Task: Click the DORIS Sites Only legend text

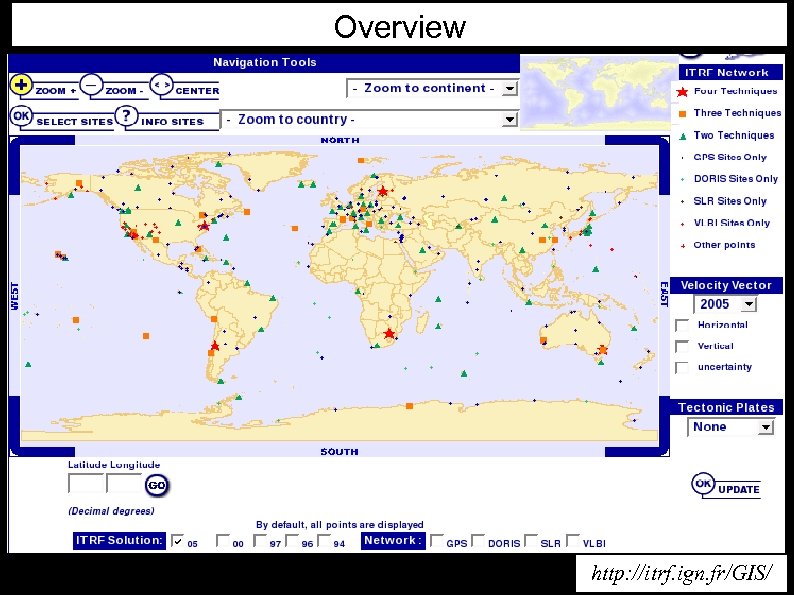Action: click(x=735, y=179)
